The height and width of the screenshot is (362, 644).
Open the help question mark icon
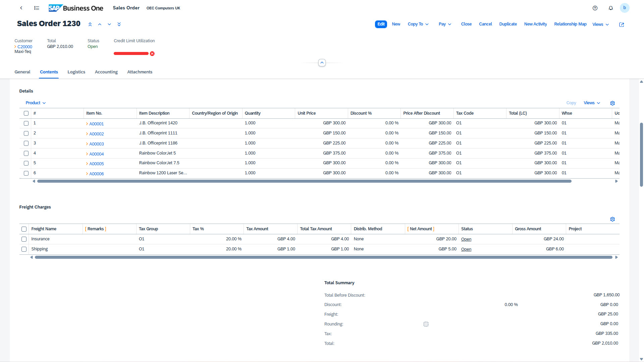[595, 8]
